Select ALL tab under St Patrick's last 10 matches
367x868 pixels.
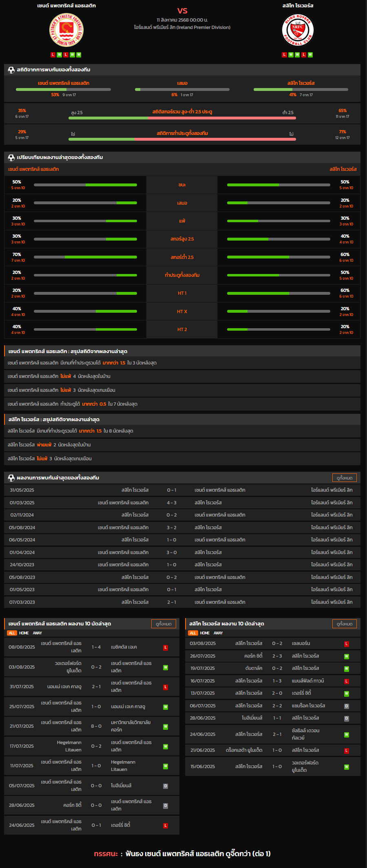point(12,633)
